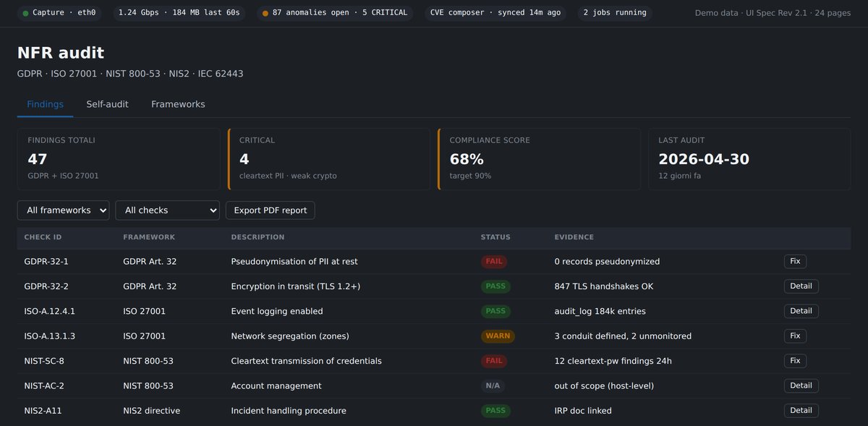Click 'Cleartext transmission of credentials' description
The image size is (868, 426).
point(306,361)
